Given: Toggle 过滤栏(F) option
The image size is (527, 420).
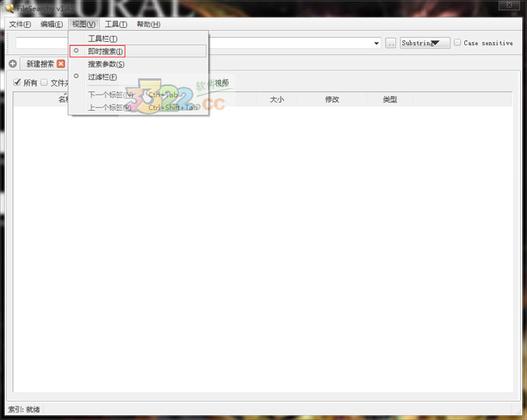Looking at the screenshot, I should click(x=138, y=77).
